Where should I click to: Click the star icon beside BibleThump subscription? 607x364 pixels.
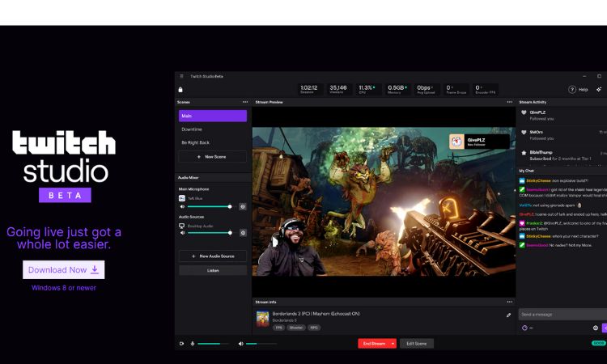click(x=524, y=153)
